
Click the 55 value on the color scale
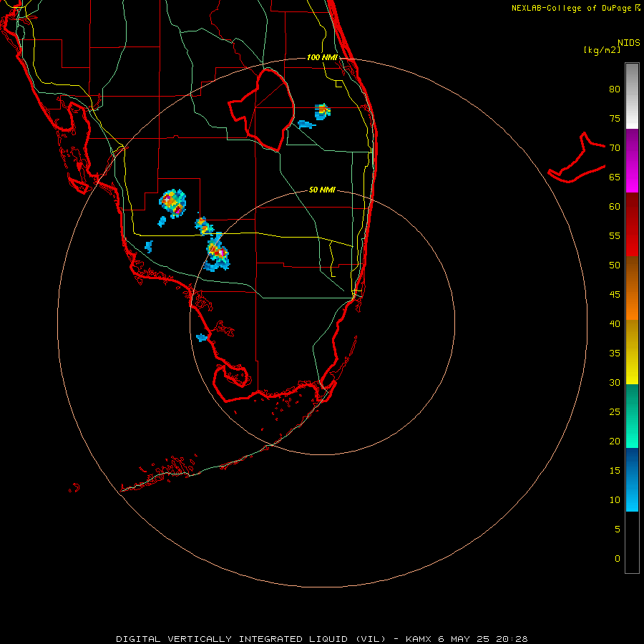coord(615,235)
